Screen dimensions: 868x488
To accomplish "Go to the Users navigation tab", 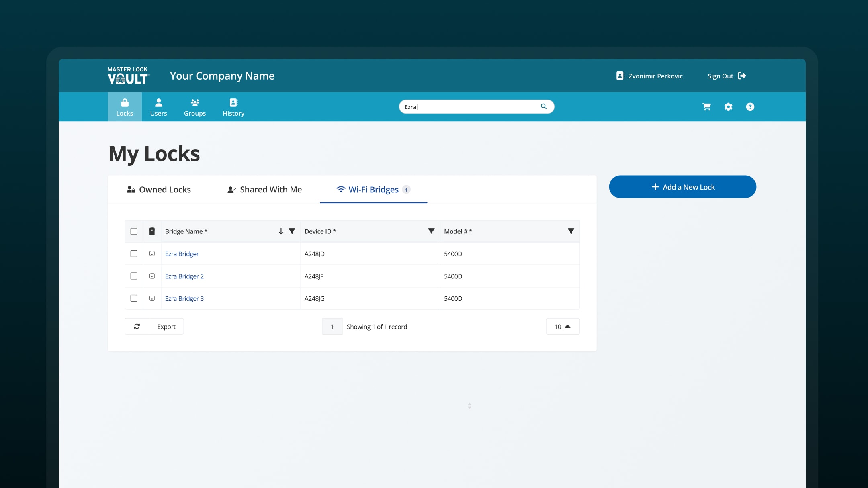I will coord(158,107).
